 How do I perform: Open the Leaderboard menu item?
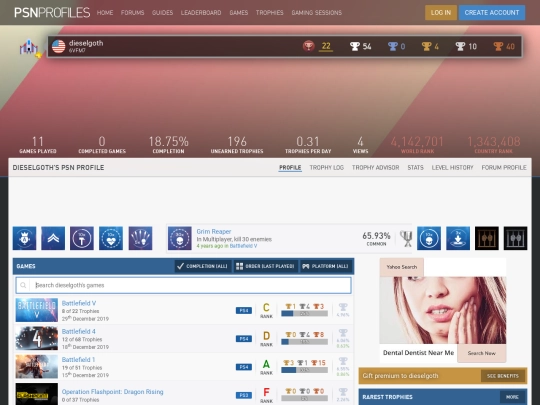coord(201,13)
